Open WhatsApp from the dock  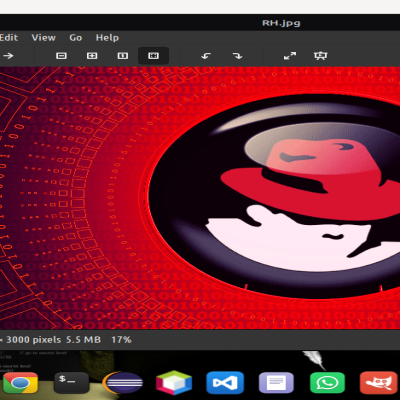point(327,383)
